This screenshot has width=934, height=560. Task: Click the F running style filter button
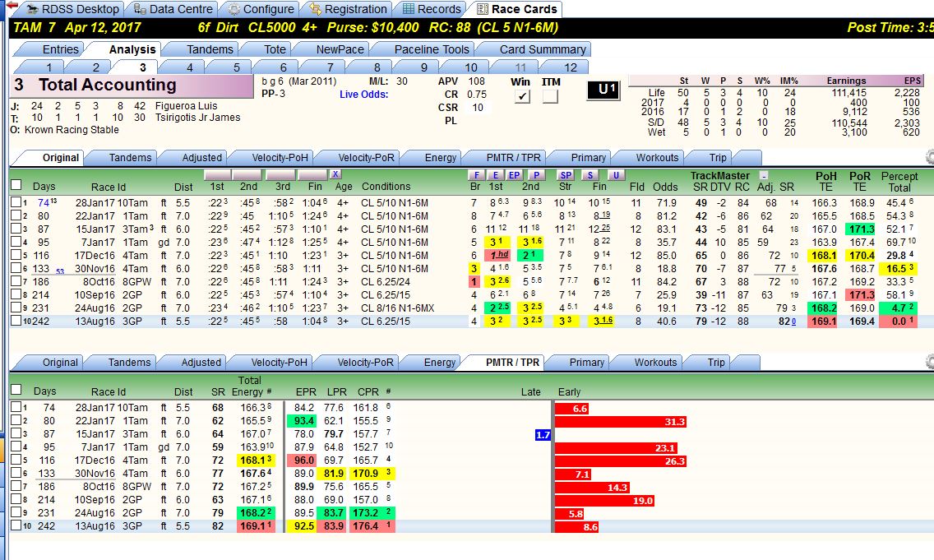click(x=476, y=174)
